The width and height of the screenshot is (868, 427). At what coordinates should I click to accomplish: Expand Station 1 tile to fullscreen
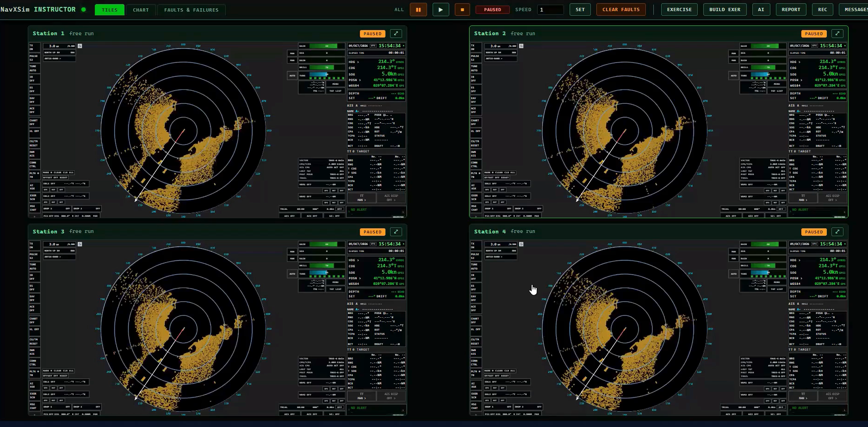396,33
